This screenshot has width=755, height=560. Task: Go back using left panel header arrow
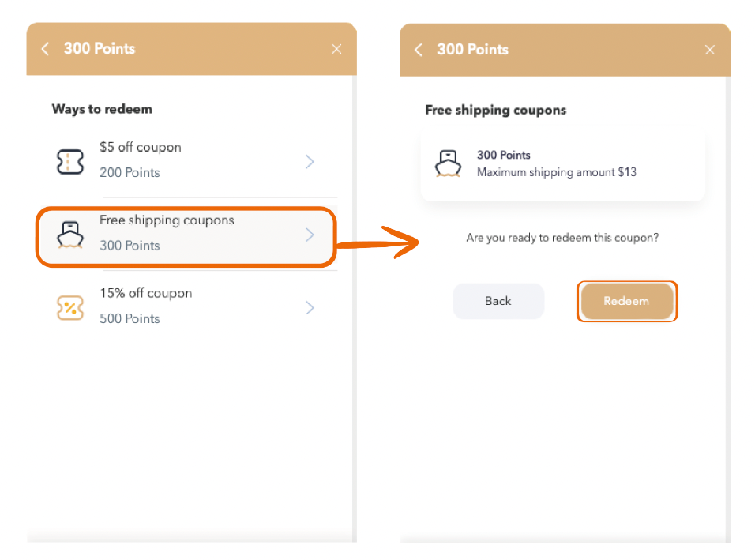coord(45,49)
